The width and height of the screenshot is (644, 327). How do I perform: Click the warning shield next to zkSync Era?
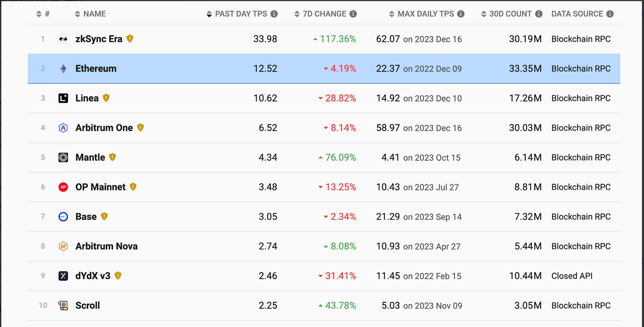click(130, 39)
